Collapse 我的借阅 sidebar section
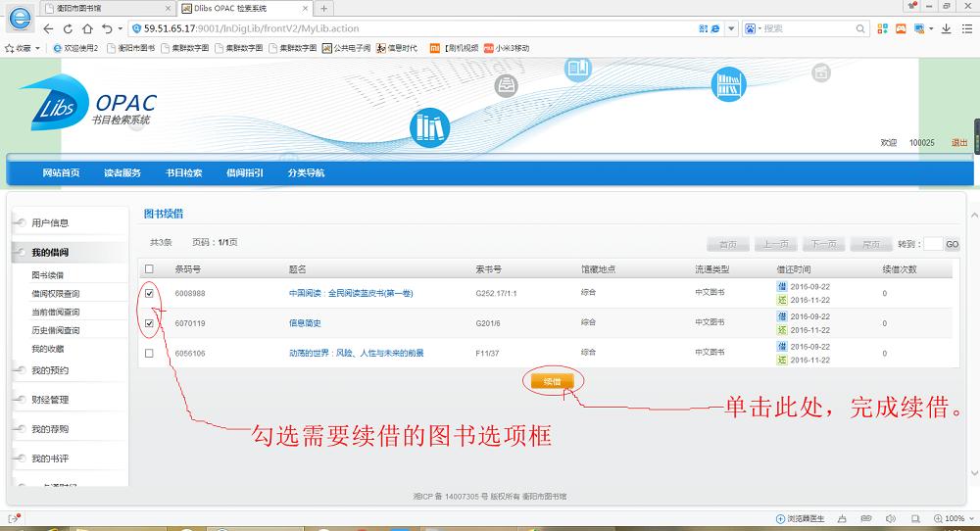Image resolution: width=980 pixels, height=531 pixels. [x=50, y=253]
